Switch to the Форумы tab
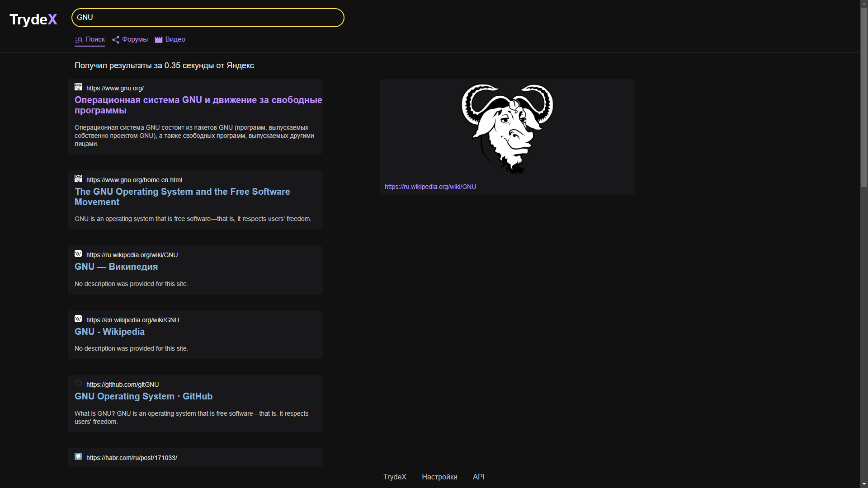The width and height of the screenshot is (868, 488). pyautogui.click(x=135, y=40)
